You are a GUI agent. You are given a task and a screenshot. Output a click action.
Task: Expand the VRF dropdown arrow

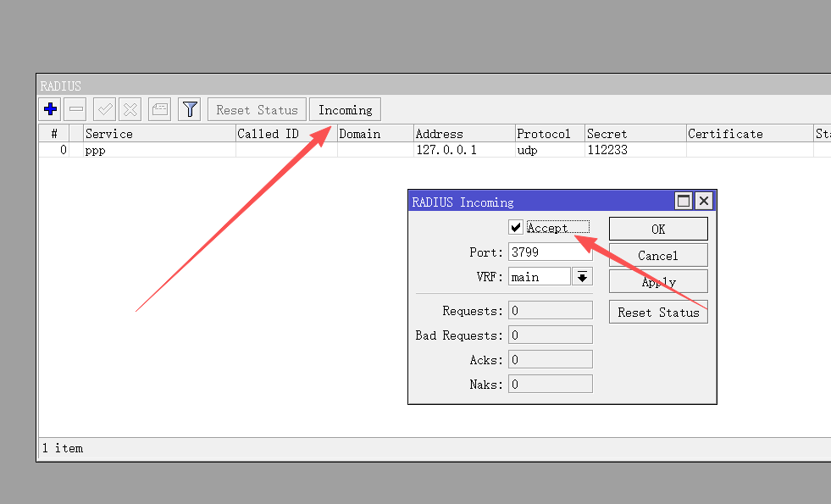(x=582, y=277)
